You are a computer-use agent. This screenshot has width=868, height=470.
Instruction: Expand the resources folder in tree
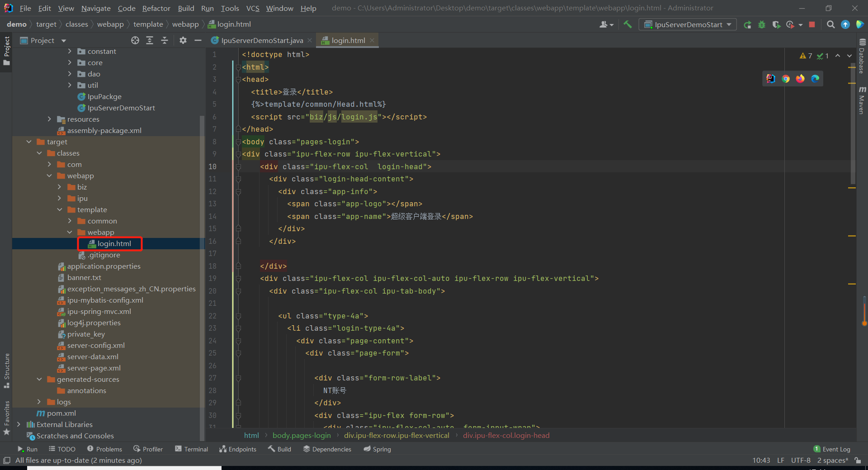coord(49,119)
